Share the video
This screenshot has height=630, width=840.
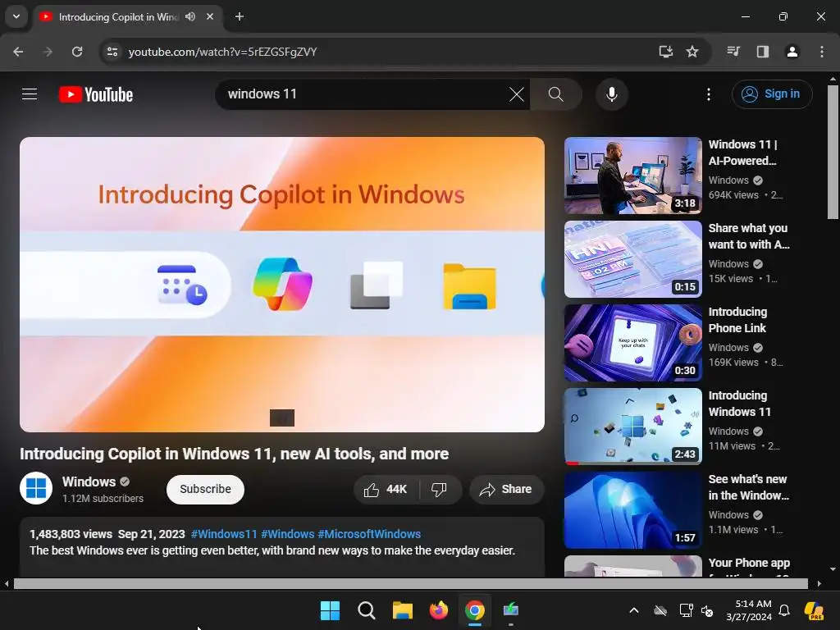(506, 489)
